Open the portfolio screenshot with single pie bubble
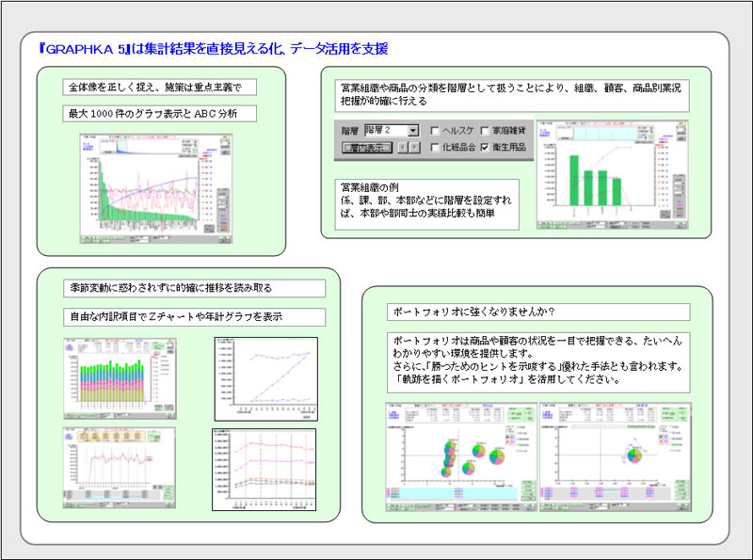Image resolution: width=753 pixels, height=560 pixels. click(616, 456)
